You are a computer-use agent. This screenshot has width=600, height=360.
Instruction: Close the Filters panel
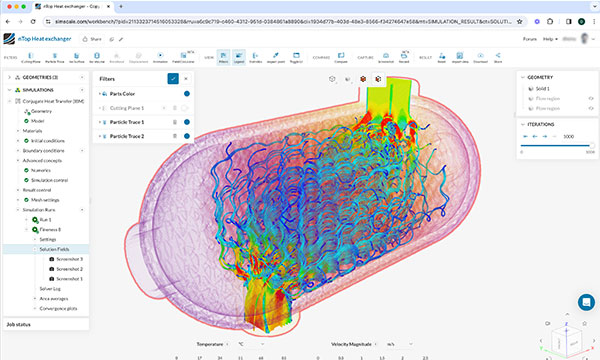(x=186, y=79)
